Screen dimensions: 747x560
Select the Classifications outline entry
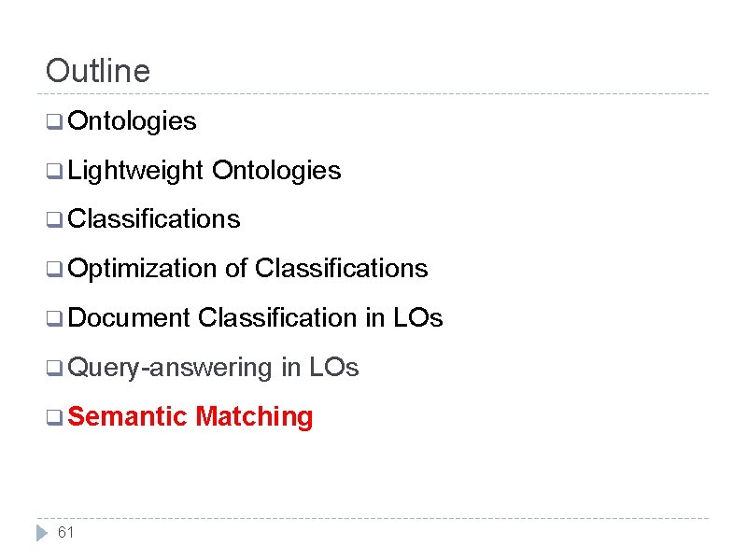(x=154, y=219)
